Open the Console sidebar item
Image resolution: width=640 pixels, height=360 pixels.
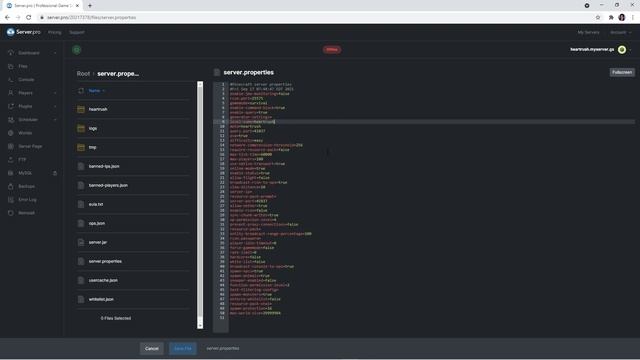[x=26, y=80]
